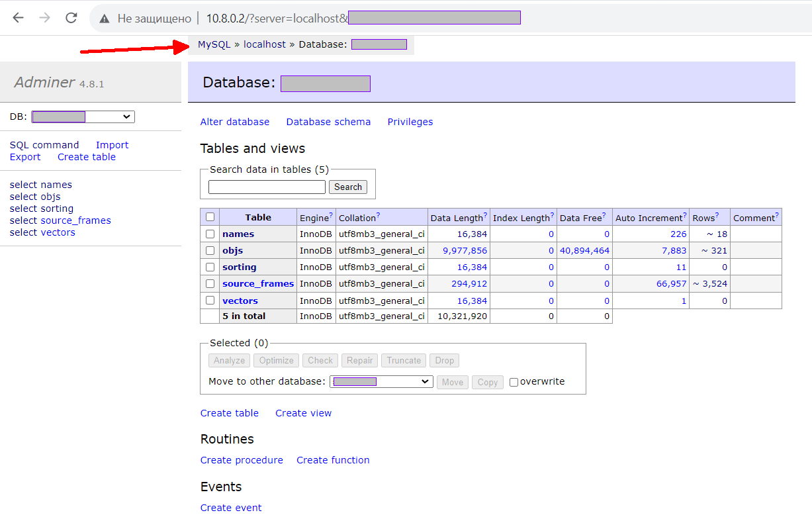Viewport: 812px width, 519px height.
Task: Click the Copy button
Action: coord(488,382)
